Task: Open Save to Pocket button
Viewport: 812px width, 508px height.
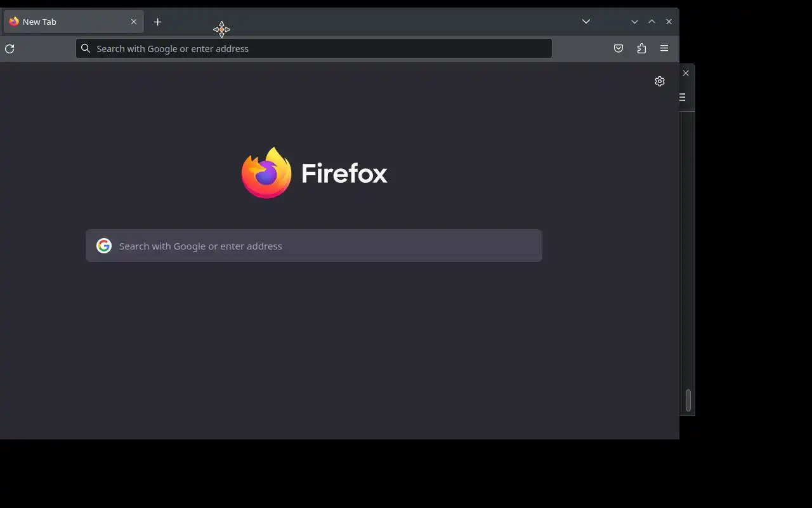Action: 619,48
